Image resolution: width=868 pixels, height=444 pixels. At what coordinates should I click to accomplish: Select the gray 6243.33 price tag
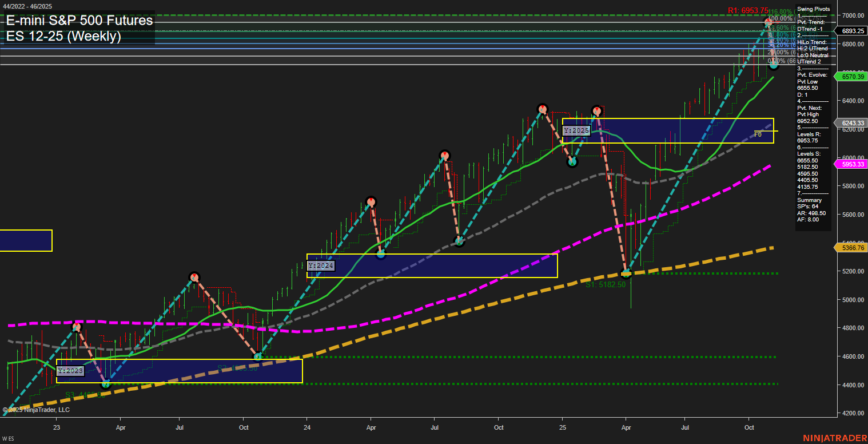click(x=850, y=123)
